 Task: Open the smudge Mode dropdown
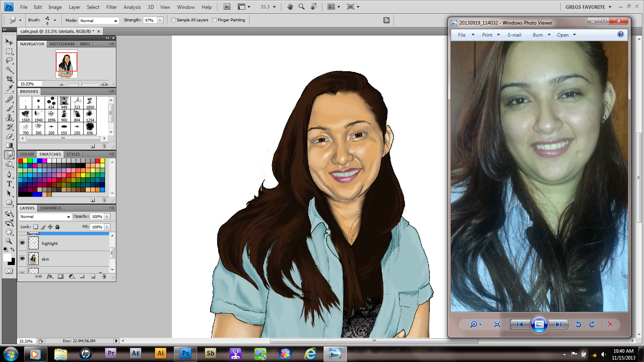pyautogui.click(x=99, y=21)
